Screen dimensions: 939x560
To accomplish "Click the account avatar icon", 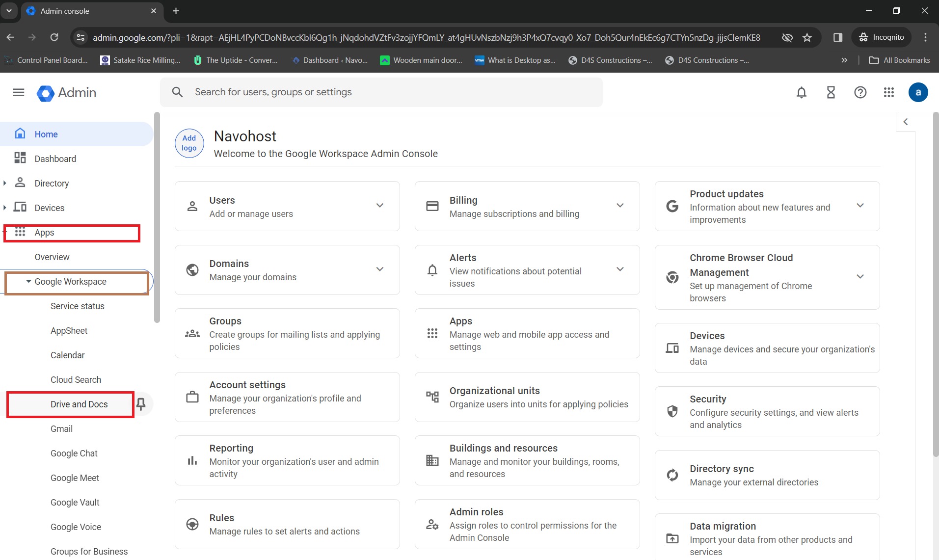I will [918, 92].
